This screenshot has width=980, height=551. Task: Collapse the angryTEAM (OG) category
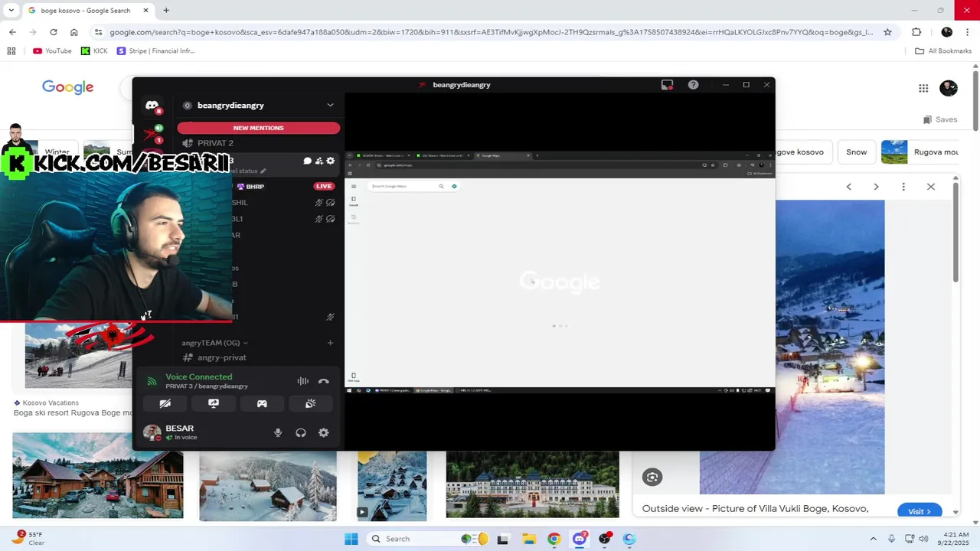pyautogui.click(x=214, y=343)
